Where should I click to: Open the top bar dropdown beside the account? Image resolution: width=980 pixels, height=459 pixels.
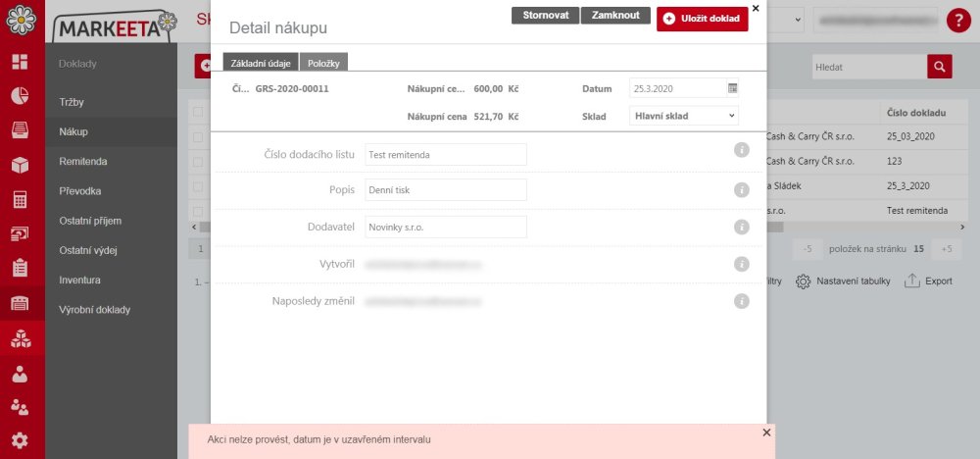pyautogui.click(x=785, y=20)
